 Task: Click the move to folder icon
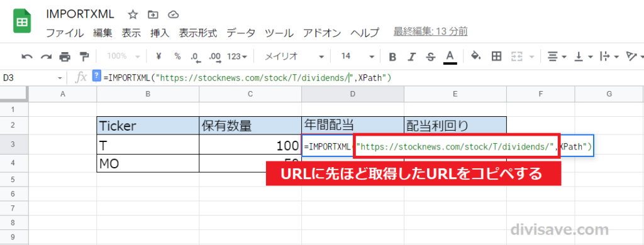coord(153,15)
